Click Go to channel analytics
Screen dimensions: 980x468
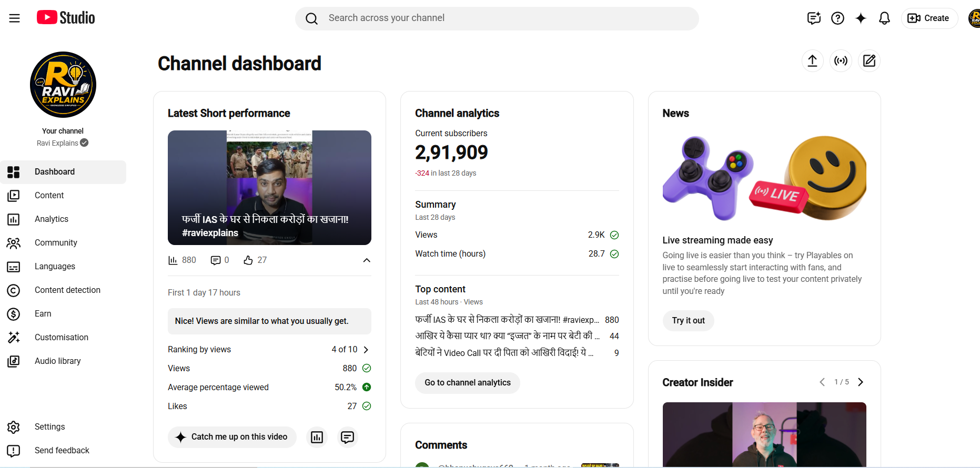(468, 383)
